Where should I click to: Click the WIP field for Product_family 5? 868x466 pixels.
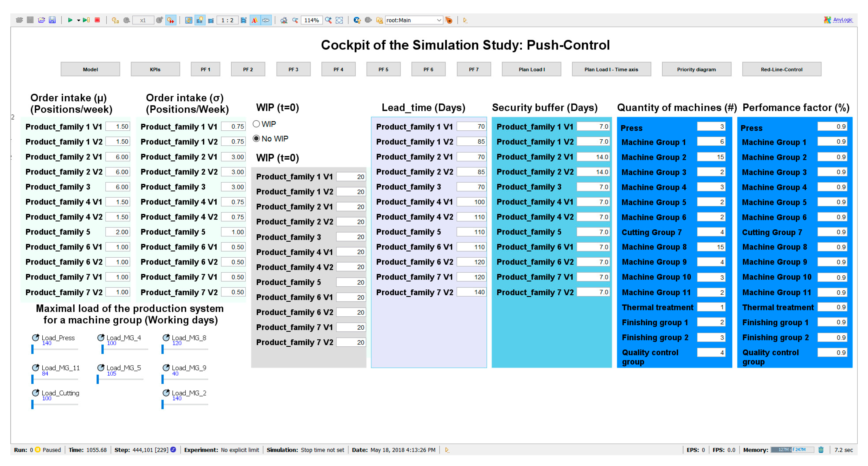click(x=351, y=282)
